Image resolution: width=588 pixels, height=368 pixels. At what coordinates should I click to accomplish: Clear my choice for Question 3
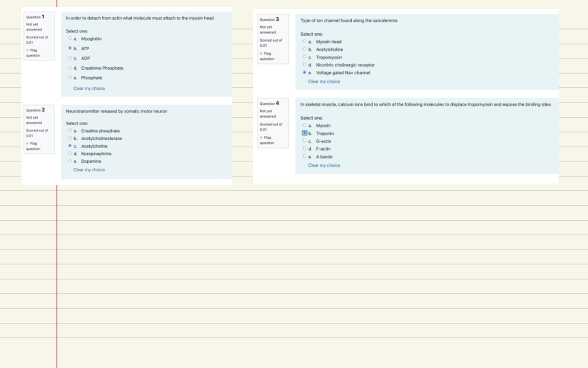[324, 81]
